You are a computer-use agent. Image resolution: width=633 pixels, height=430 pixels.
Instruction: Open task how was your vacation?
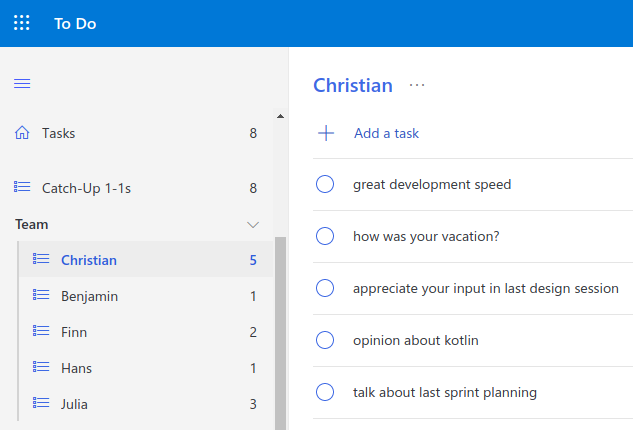(x=426, y=236)
